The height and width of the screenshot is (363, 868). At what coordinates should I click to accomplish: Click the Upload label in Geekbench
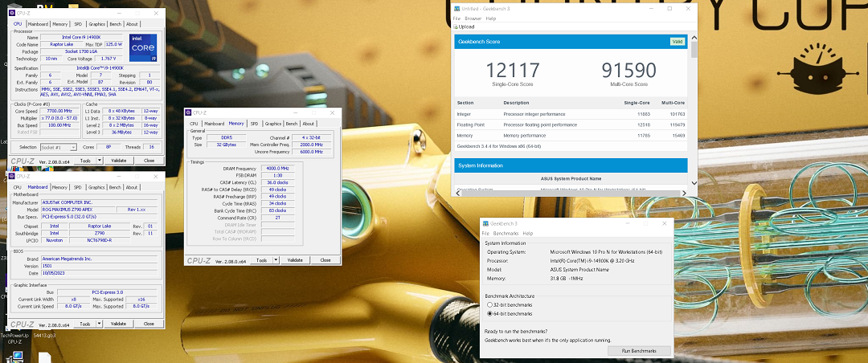point(466,27)
